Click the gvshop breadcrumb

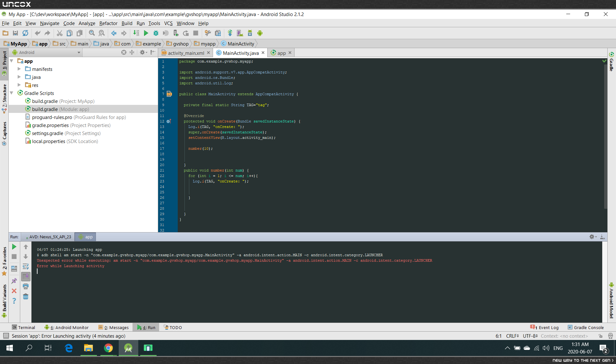tap(177, 44)
